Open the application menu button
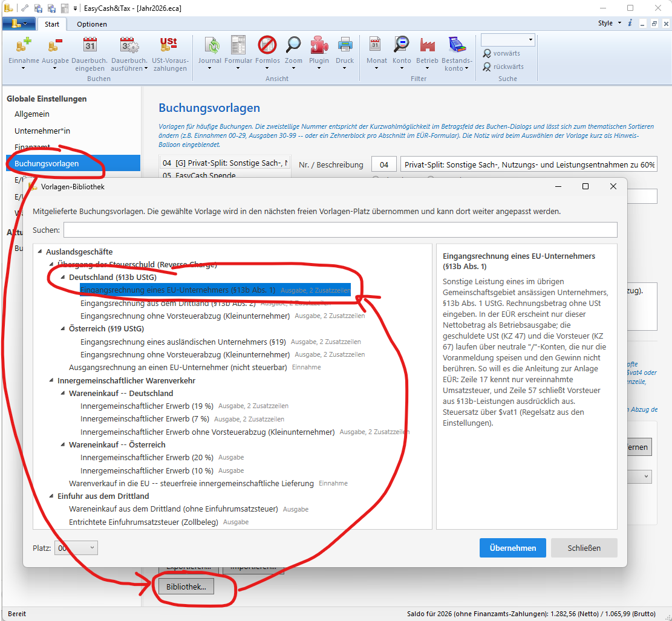 [19, 24]
